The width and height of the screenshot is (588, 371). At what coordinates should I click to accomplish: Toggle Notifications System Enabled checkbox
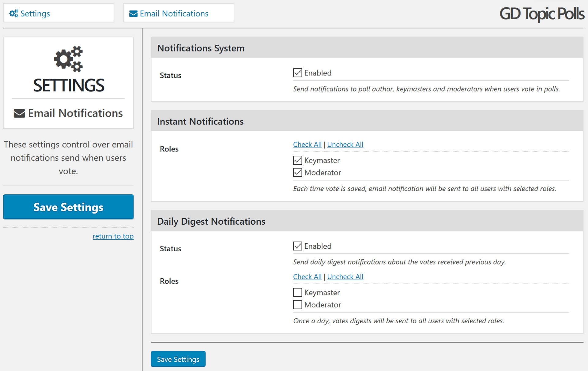[297, 73]
